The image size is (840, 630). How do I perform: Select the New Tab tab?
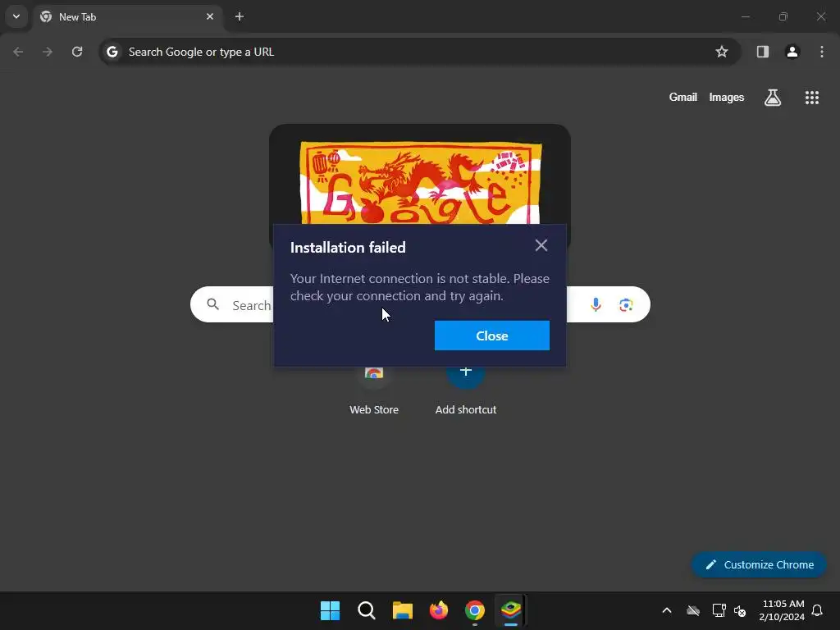(127, 17)
